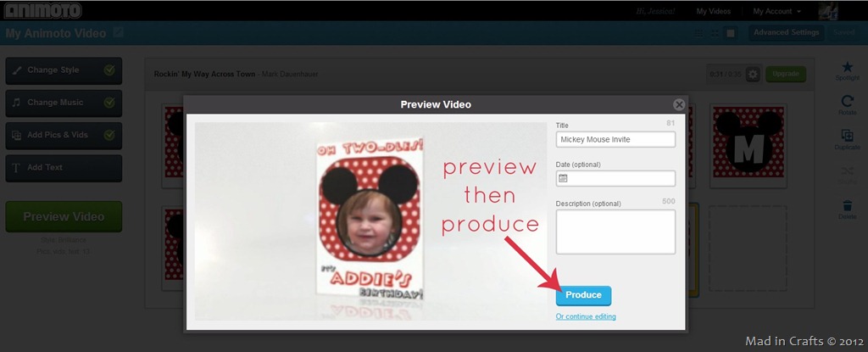
Task: Click the images icon on Add Pics & Vids
Action: click(17, 135)
